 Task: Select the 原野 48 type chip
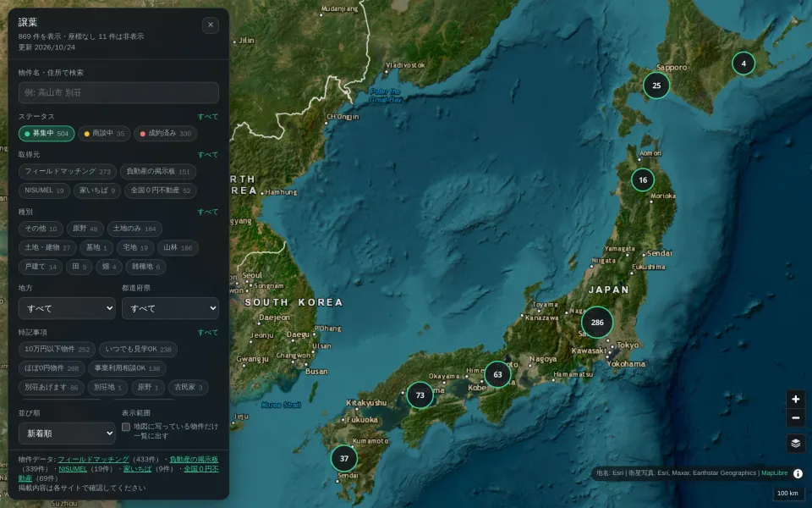pyautogui.click(x=85, y=229)
